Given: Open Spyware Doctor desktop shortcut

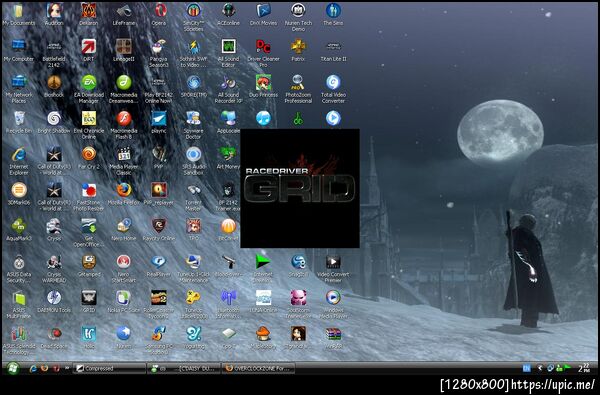Looking at the screenshot, I should coord(194,125).
